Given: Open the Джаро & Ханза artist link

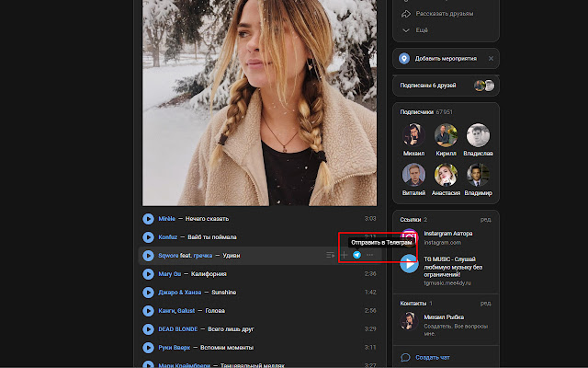Looking at the screenshot, I should (x=180, y=293).
